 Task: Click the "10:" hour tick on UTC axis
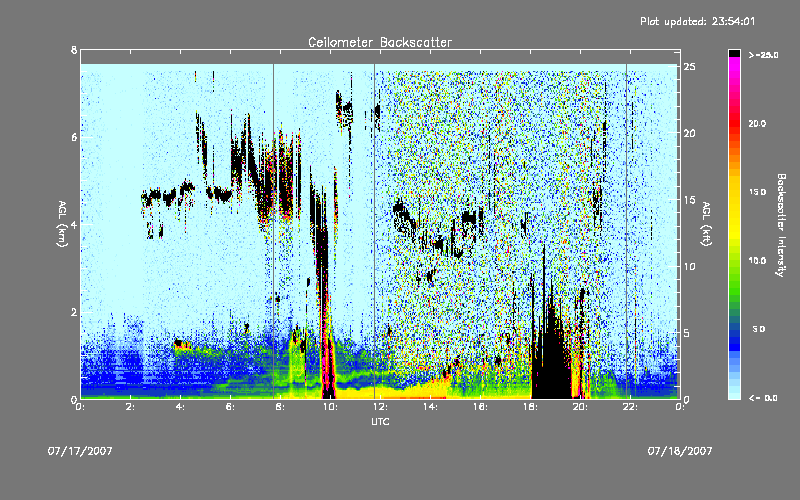pos(331,407)
